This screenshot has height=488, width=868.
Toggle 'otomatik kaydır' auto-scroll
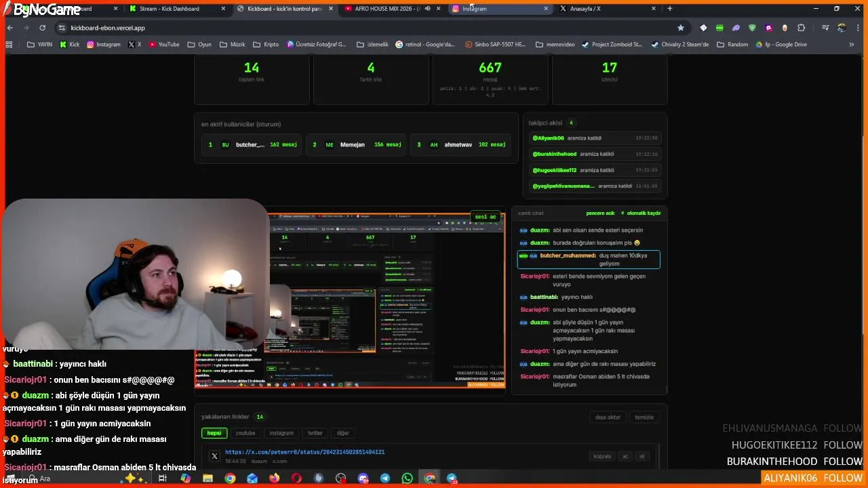tap(641, 213)
